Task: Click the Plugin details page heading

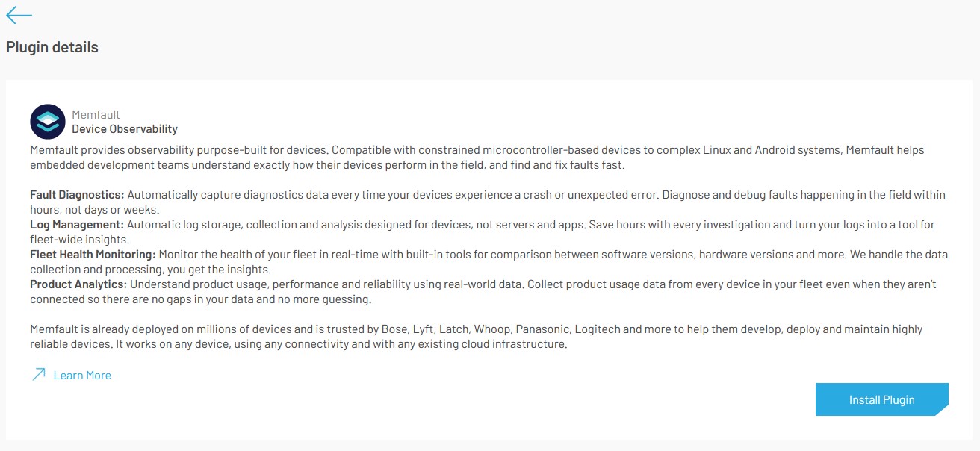Action: (x=52, y=47)
